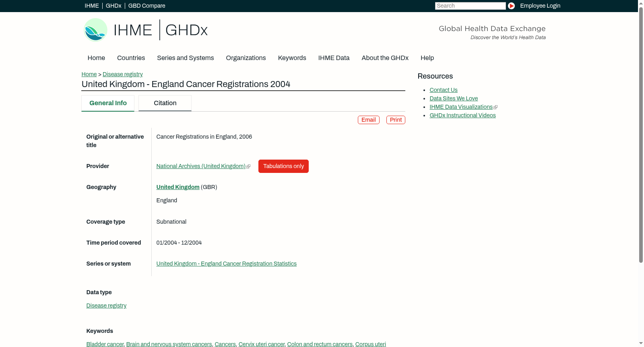This screenshot has height=347, width=644.
Task: Click the Email button
Action: pos(369,120)
